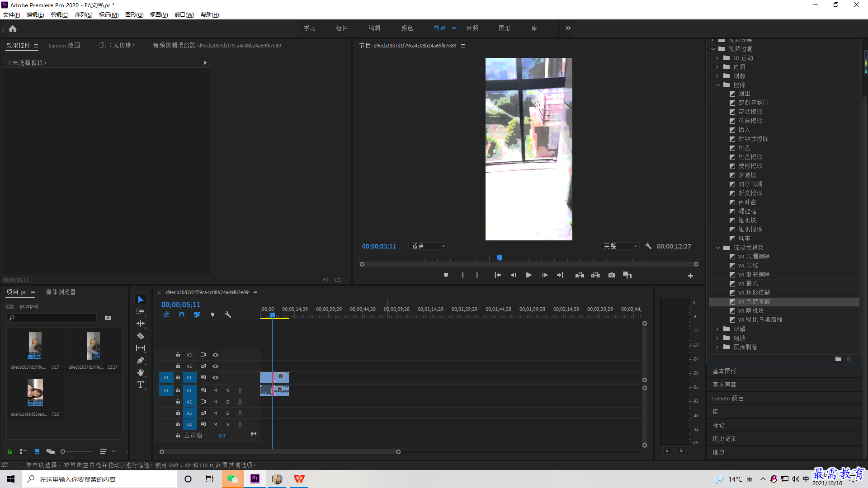Screen dimensions: 868x488
Task: Expand the 溶解 folder
Action: [717, 329]
